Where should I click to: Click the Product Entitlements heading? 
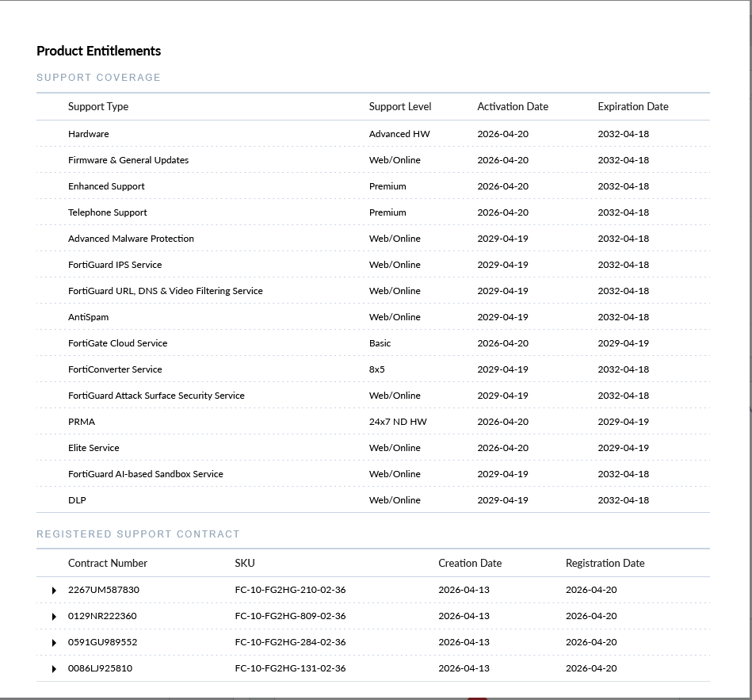[99, 51]
